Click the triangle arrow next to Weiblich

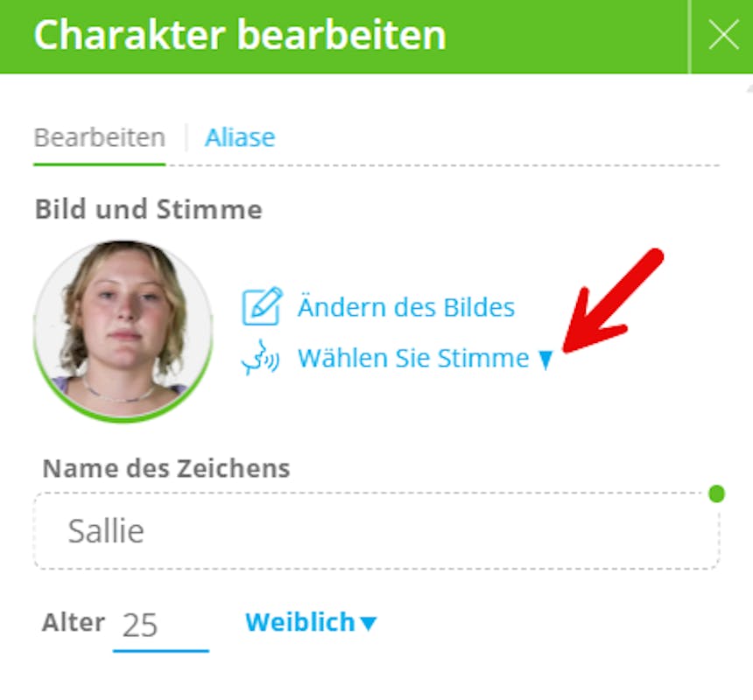369,623
